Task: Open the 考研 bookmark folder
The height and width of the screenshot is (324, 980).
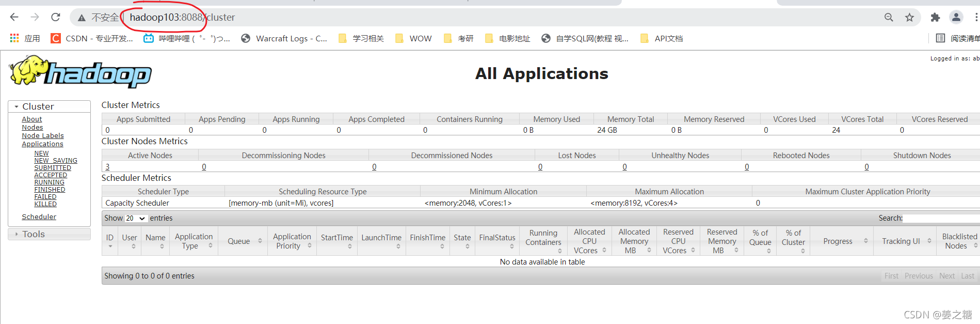Action: [458, 38]
